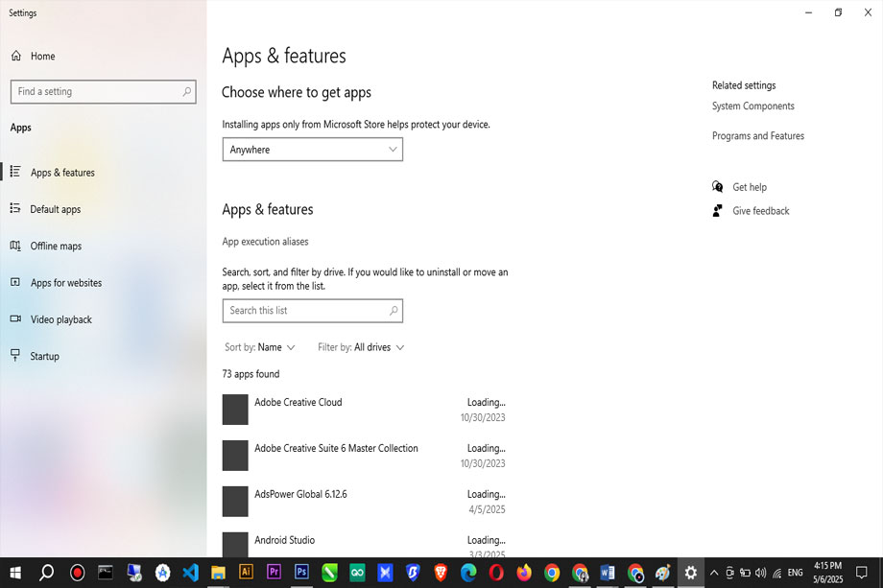
Task: Click the Video playback sidebar icon
Action: [x=15, y=319]
